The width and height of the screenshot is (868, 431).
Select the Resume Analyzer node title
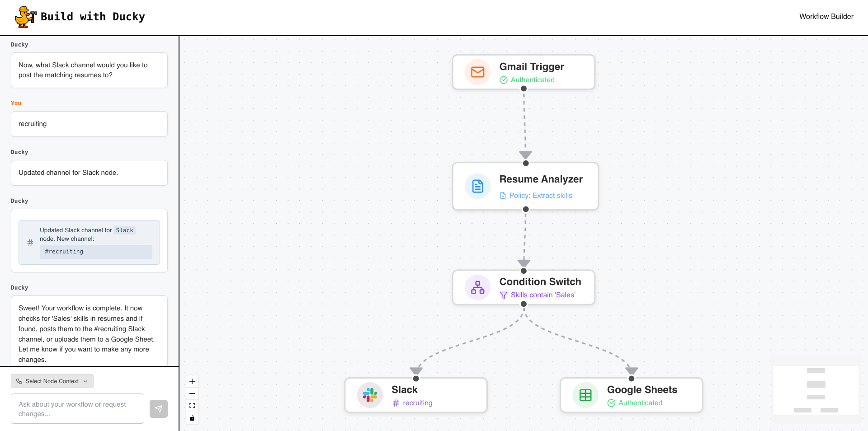point(541,179)
